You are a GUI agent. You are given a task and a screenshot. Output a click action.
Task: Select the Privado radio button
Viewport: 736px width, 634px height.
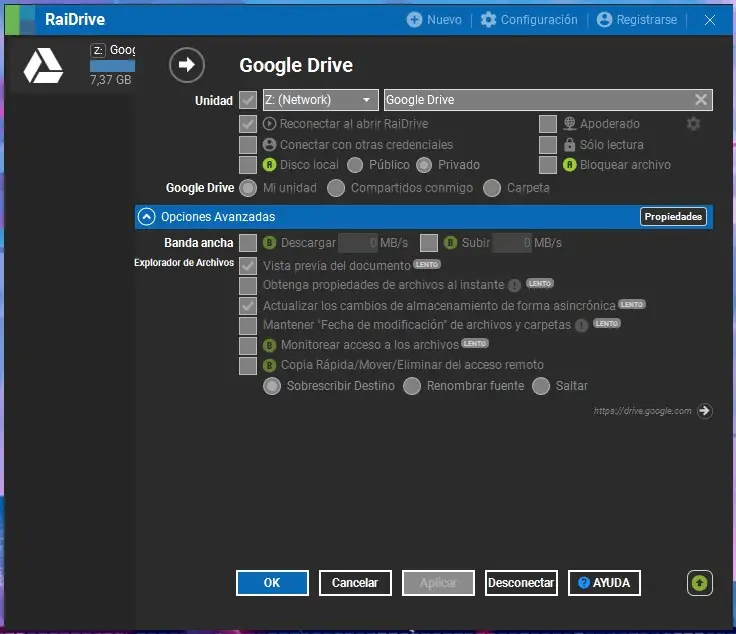pos(424,165)
